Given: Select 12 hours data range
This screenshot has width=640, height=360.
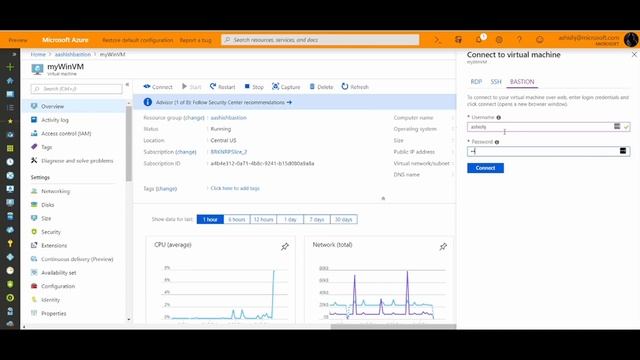Looking at the screenshot, I should [263, 220].
